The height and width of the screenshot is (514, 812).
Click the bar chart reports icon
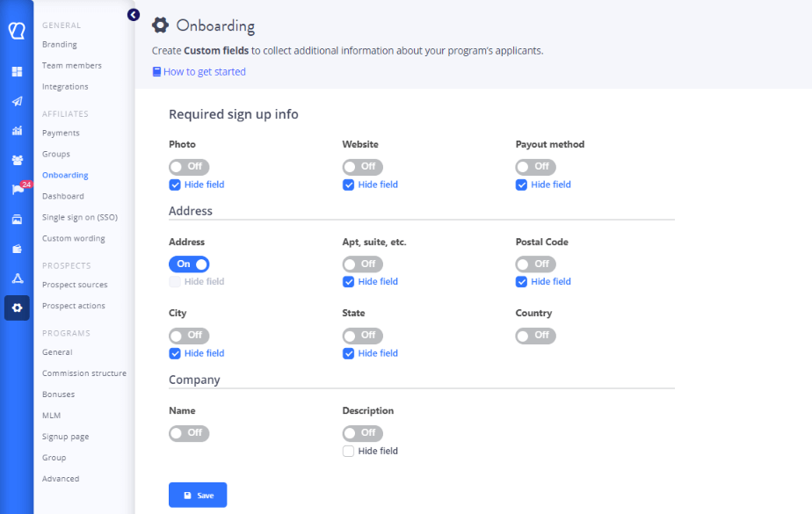[16, 131]
